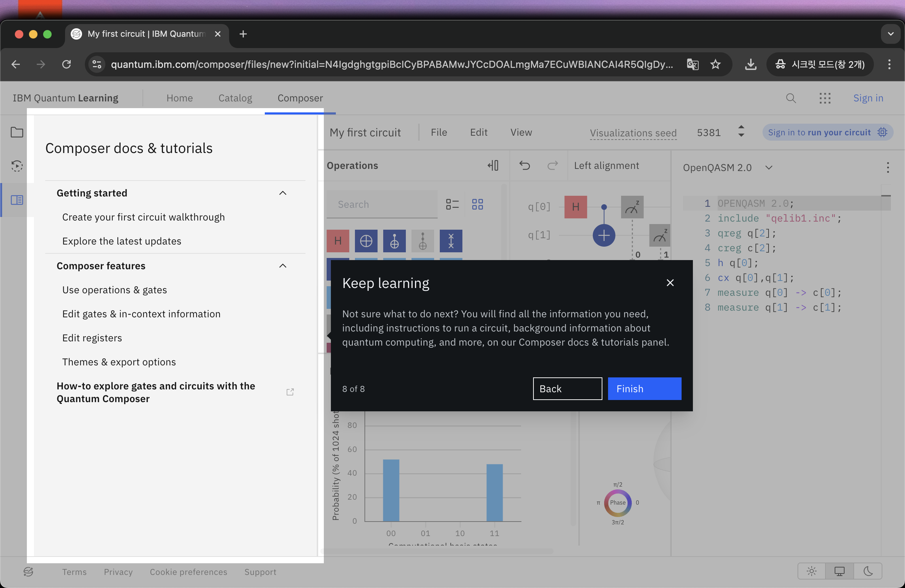
Task: Collapse the Composer features section
Action: point(175,266)
